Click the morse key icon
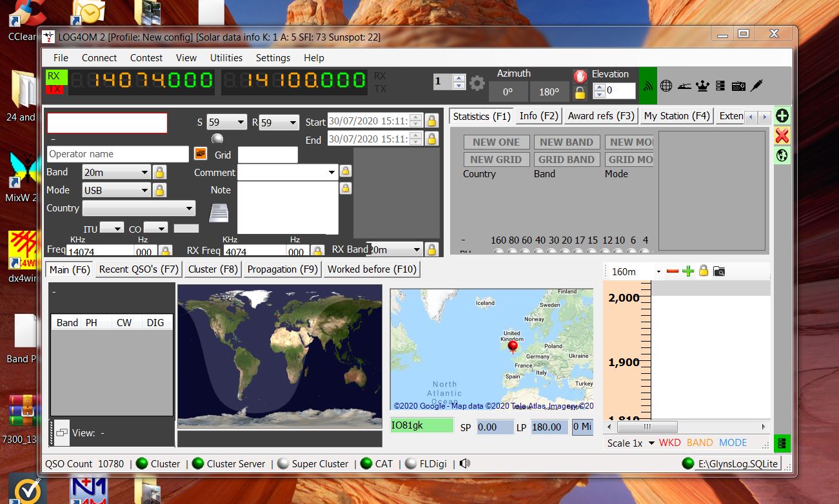839x504 pixels. (684, 85)
